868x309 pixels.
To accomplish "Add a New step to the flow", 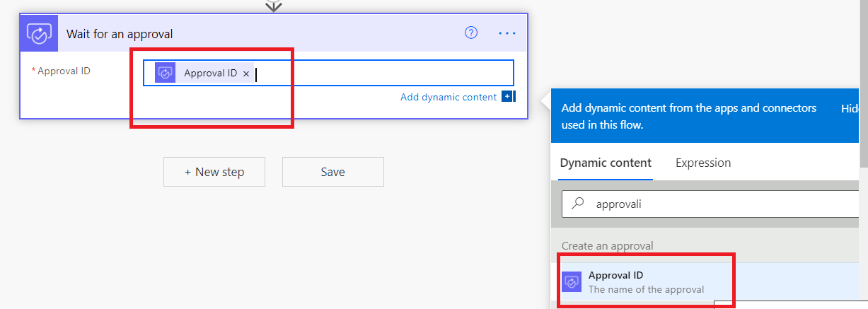I will point(214,172).
